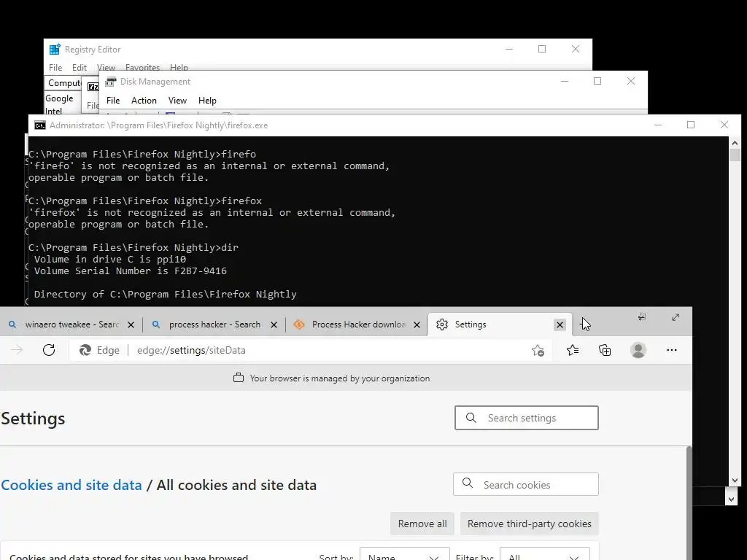Open the Favorites list icon
747x560 pixels.
573,350
